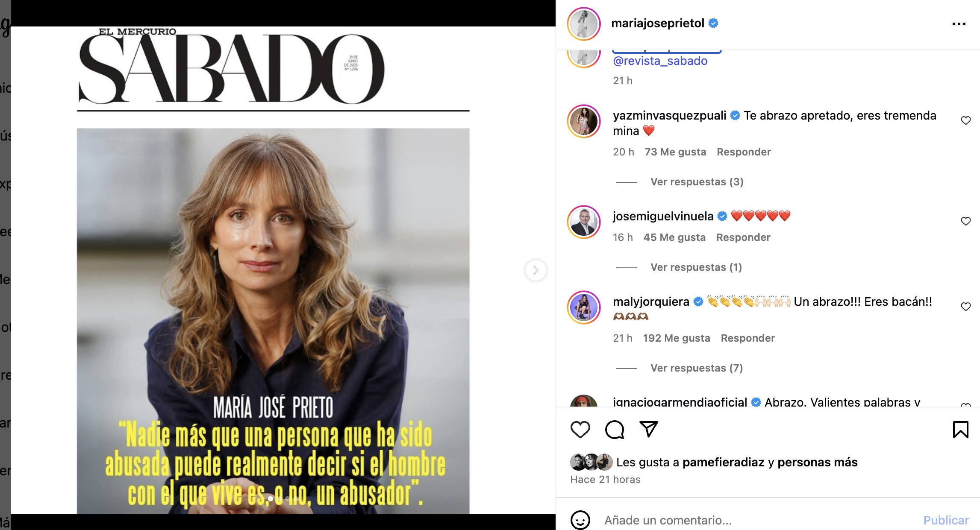980x530 pixels.
Task: Reply to malyjorquiera's comment
Action: tap(748, 338)
